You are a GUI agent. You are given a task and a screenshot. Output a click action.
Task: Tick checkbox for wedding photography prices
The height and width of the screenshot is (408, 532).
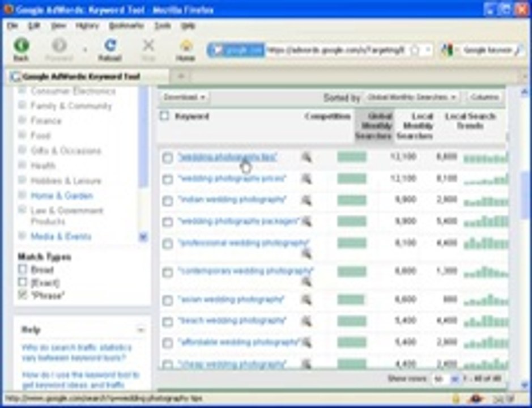click(167, 179)
